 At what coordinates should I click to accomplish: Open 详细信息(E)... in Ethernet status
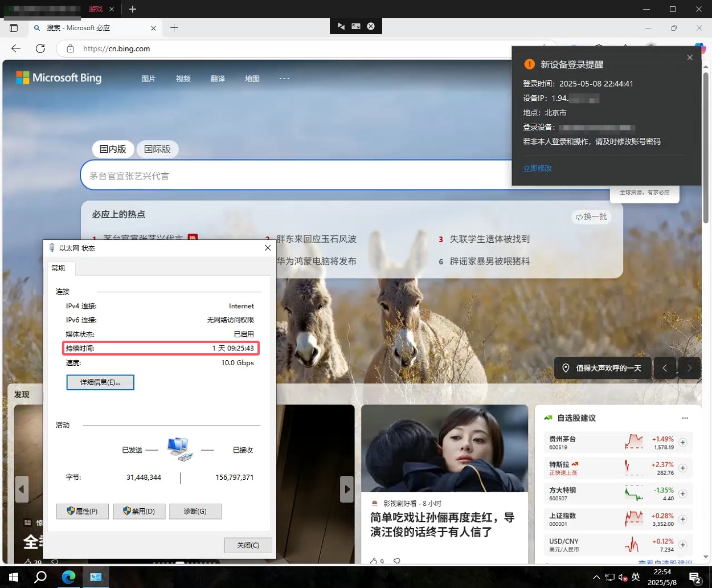click(100, 382)
